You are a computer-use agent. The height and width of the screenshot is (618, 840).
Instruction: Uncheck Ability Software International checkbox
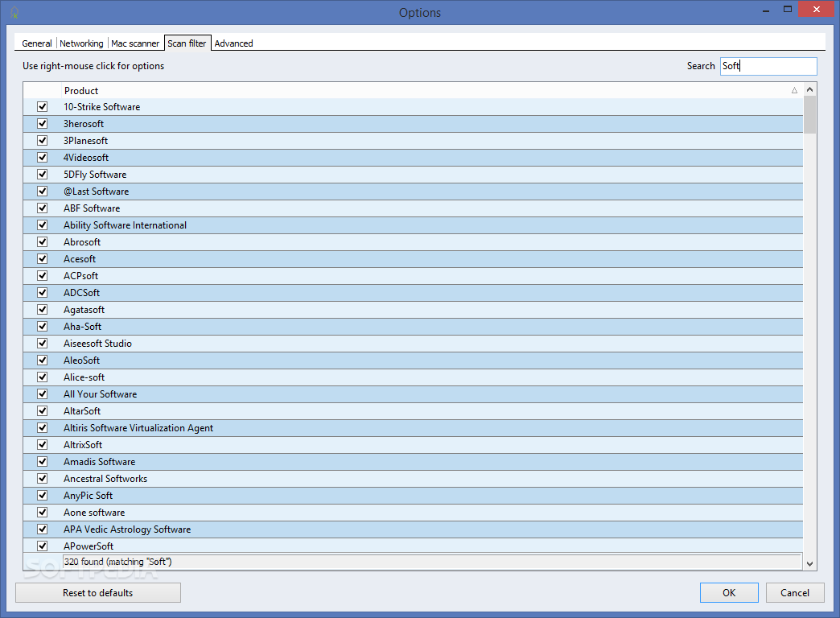(43, 225)
